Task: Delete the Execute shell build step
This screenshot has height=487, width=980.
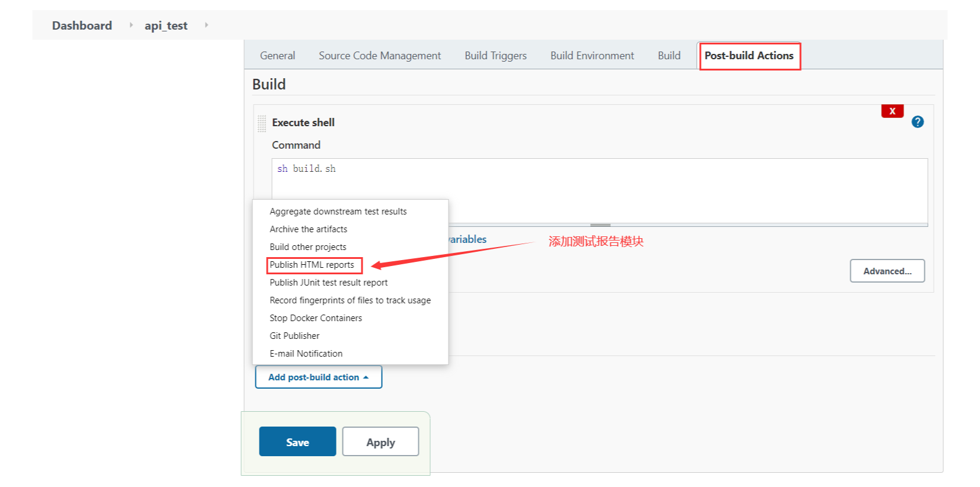Action: 892,111
